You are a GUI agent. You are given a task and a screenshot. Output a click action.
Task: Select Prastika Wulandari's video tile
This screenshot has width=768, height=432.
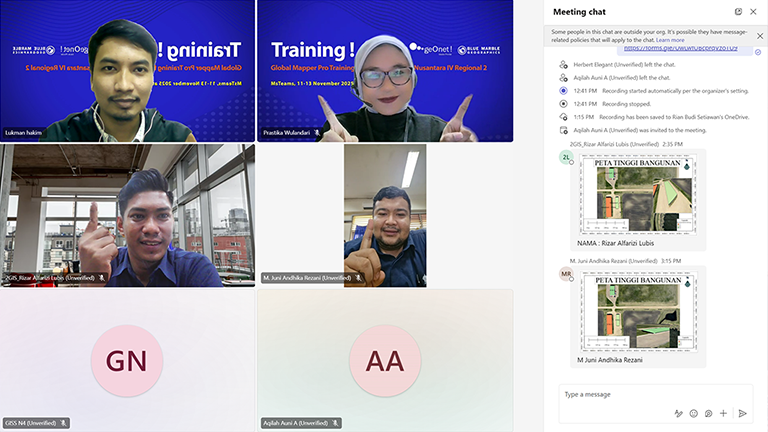pyautogui.click(x=385, y=70)
